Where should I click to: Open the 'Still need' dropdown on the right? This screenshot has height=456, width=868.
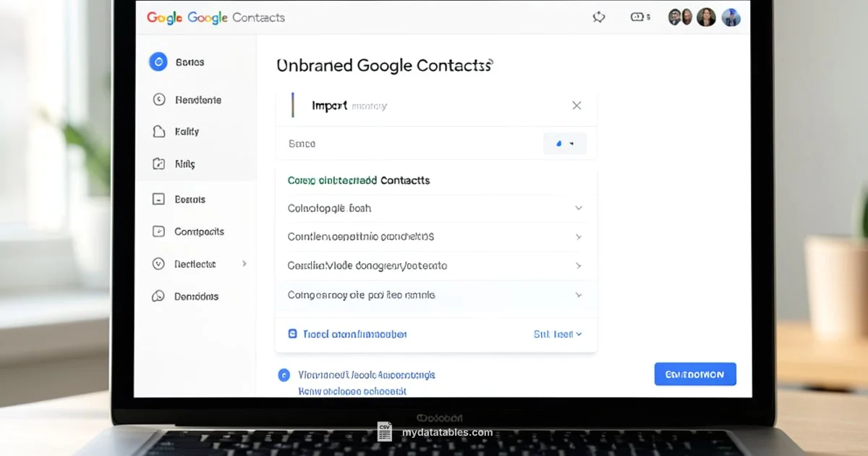click(558, 334)
